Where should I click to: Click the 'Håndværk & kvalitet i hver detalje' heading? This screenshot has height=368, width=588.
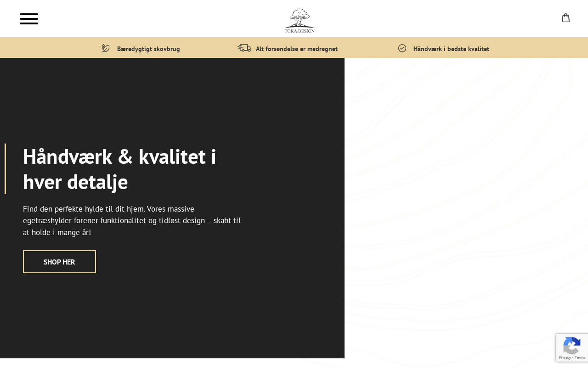tap(119, 169)
